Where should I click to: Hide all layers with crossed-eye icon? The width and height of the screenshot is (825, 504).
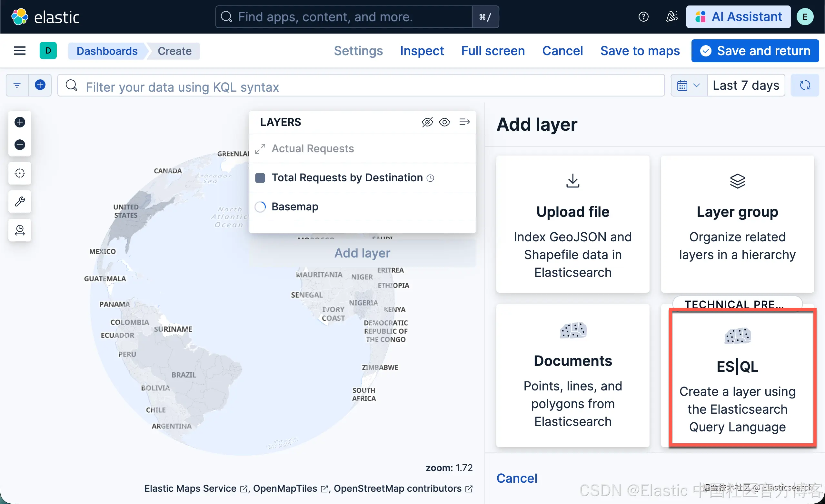pyautogui.click(x=427, y=122)
